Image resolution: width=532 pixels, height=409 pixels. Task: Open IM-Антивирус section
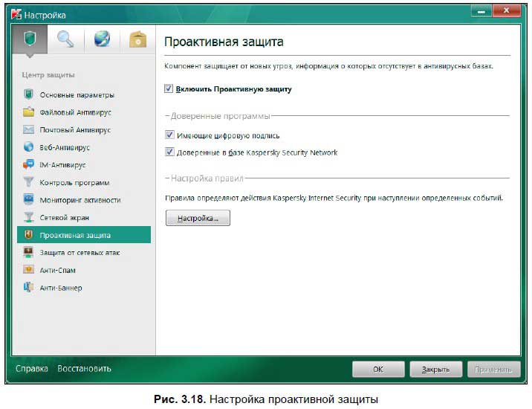tap(84, 165)
